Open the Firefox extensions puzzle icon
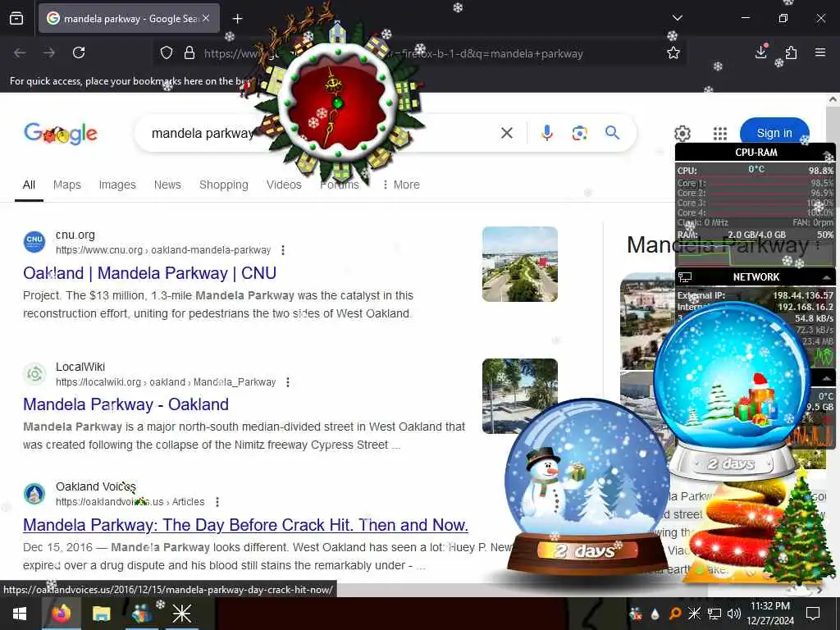Screen dimensions: 840x630 coord(792,52)
